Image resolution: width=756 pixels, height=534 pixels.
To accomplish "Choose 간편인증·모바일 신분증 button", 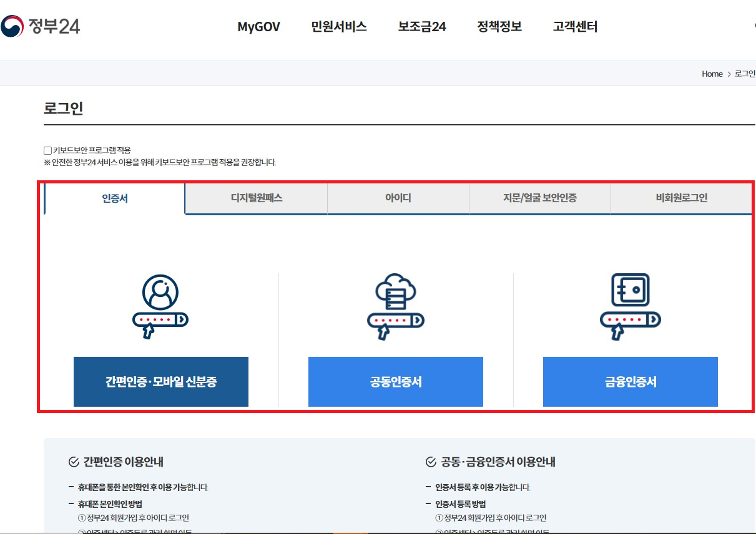I will pos(161,382).
